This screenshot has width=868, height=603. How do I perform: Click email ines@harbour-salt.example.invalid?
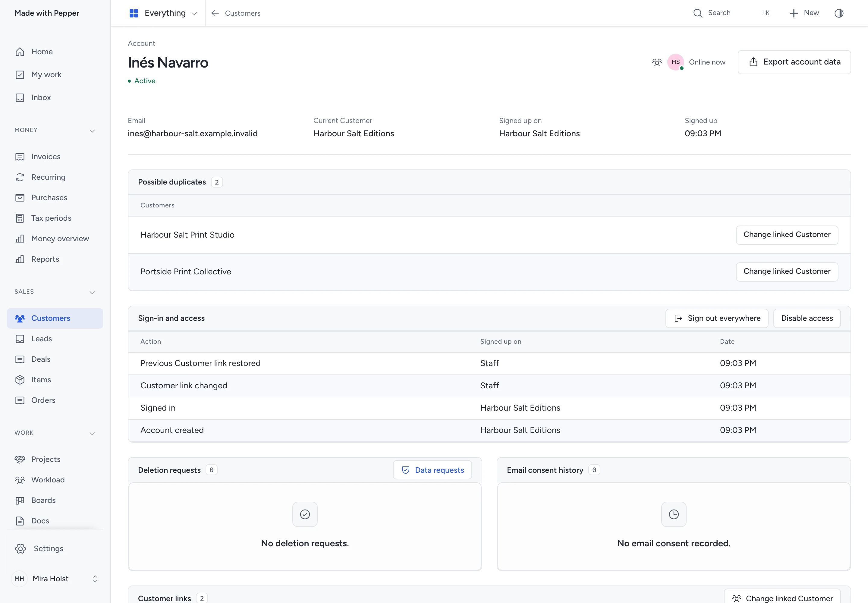point(193,133)
